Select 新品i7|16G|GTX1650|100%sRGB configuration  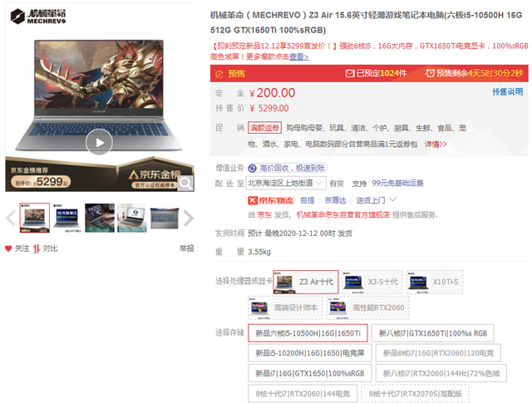click(x=310, y=373)
